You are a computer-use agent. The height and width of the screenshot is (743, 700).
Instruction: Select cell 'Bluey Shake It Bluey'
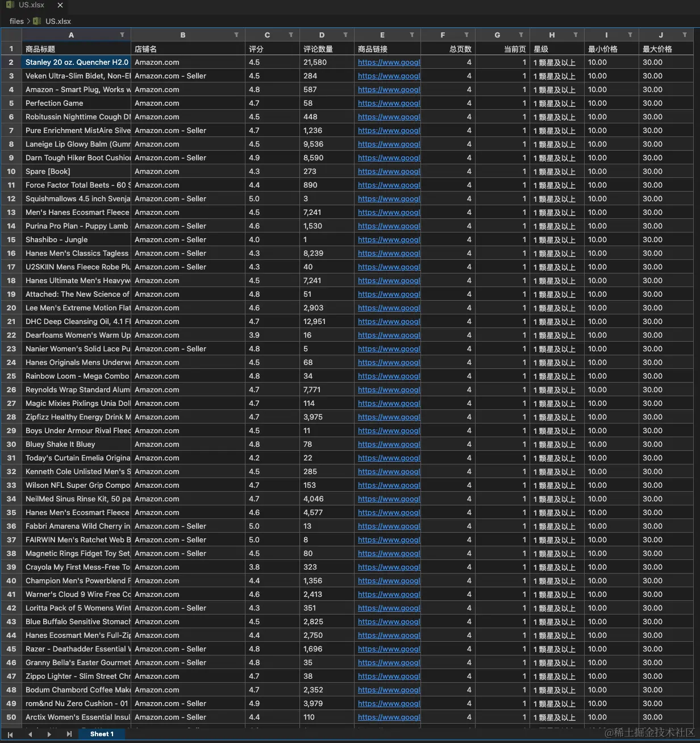coord(77,445)
